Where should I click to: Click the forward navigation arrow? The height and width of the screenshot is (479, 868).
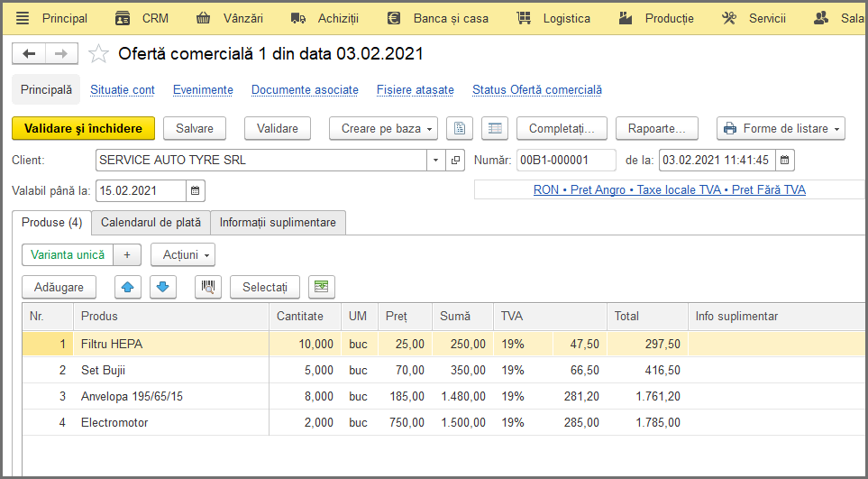[61, 54]
